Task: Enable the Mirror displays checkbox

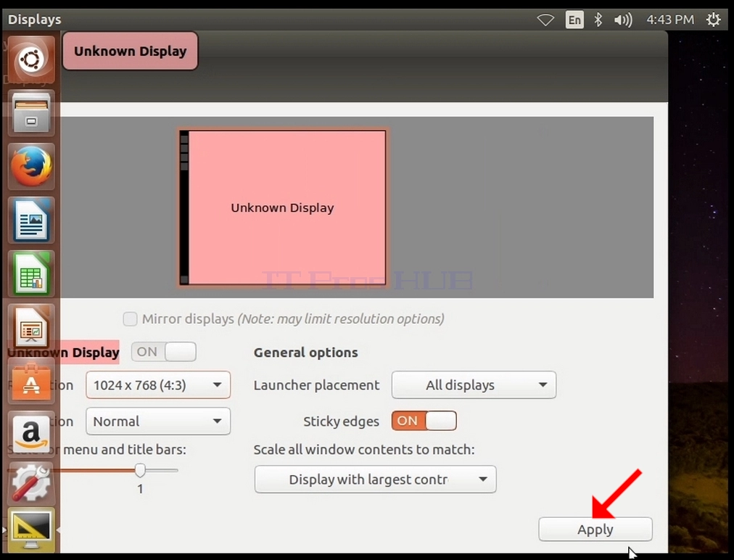Action: pos(130,319)
